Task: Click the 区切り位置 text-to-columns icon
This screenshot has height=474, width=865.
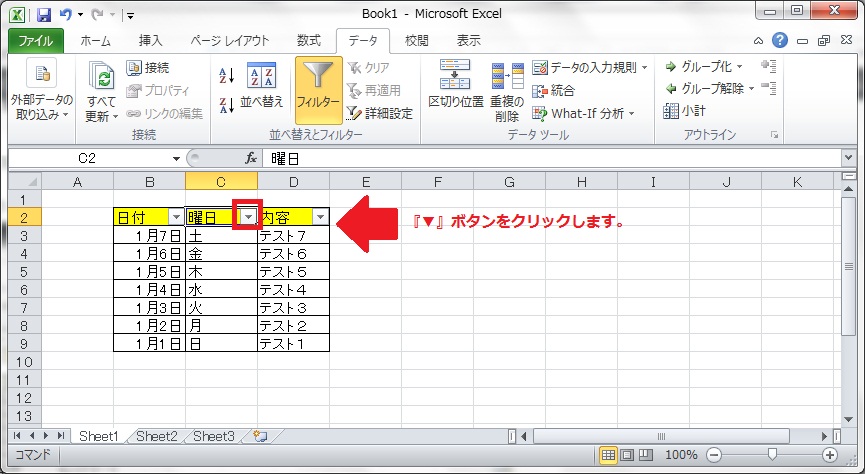Action: pos(456,74)
